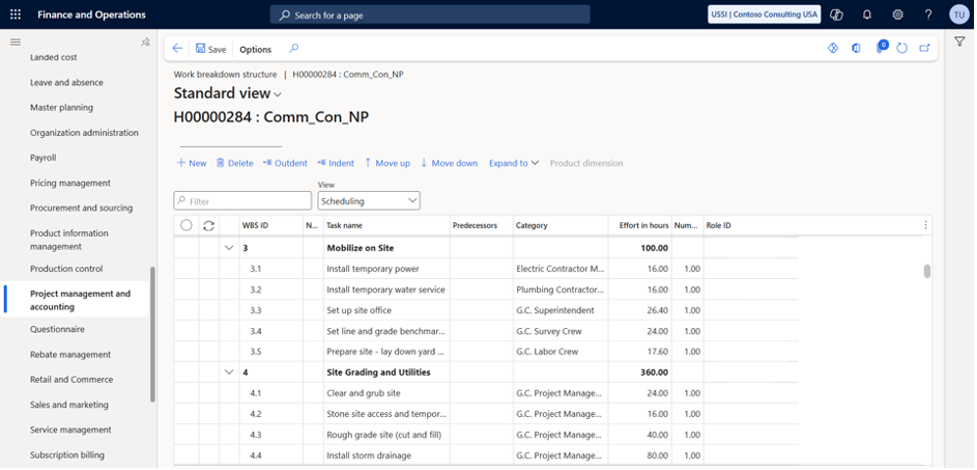
Task: Open the Subscription billing module
Action: (x=67, y=455)
